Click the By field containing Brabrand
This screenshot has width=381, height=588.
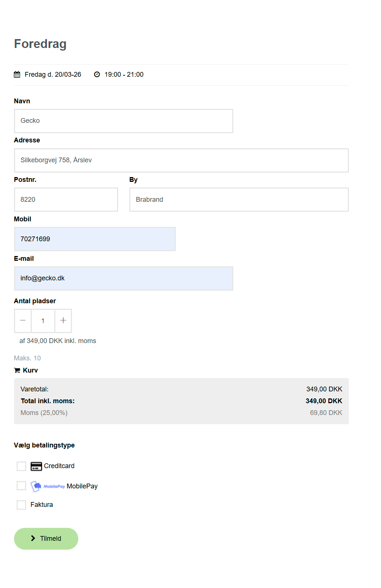(x=238, y=200)
